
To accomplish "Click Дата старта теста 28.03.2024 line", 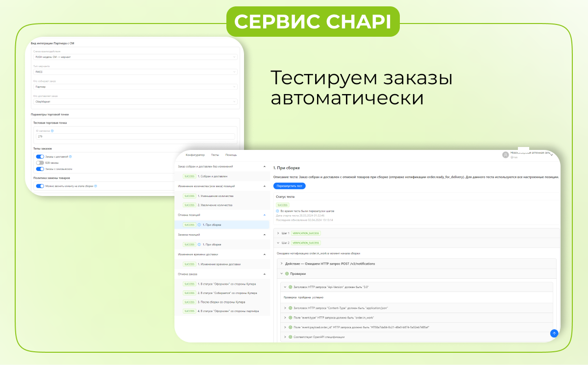I will [300, 216].
